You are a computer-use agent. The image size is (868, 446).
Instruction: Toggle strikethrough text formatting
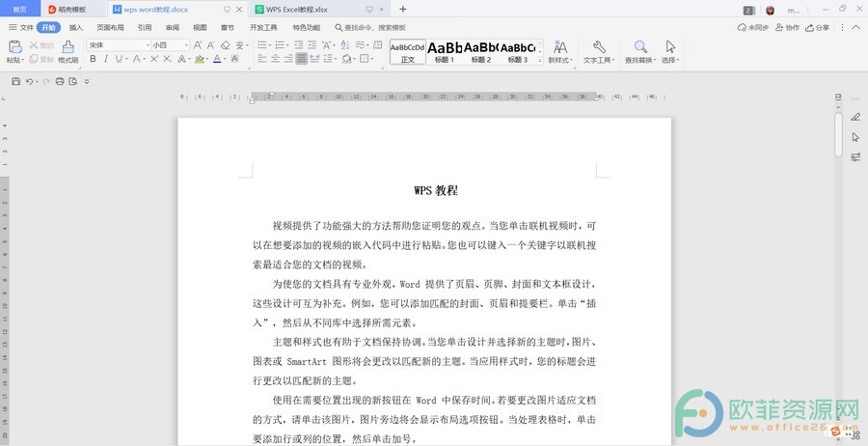click(x=136, y=59)
